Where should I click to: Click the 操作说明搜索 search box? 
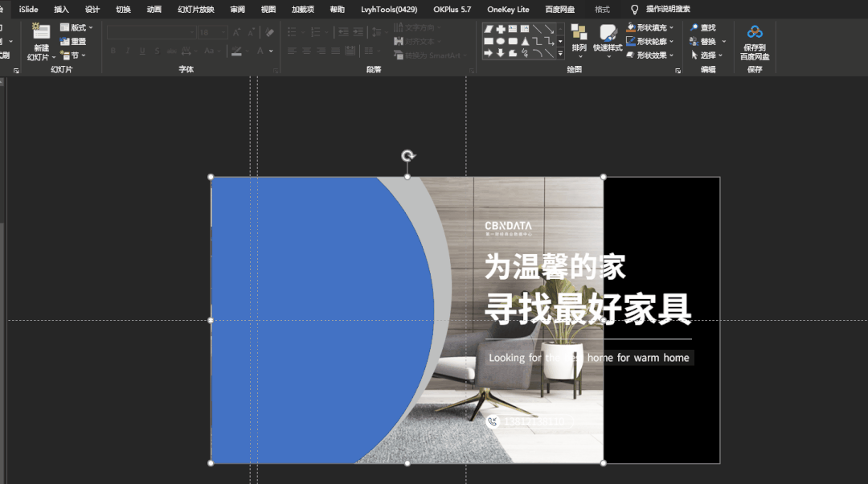click(668, 10)
